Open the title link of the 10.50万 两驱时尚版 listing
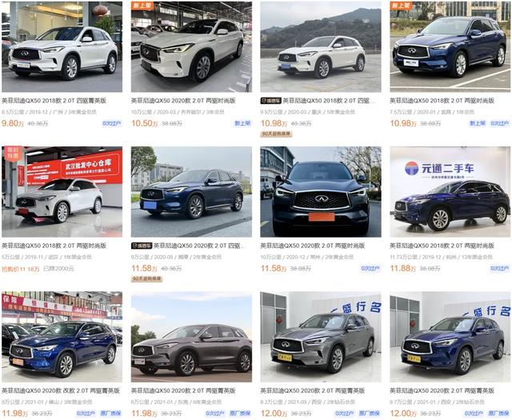 pos(183,101)
